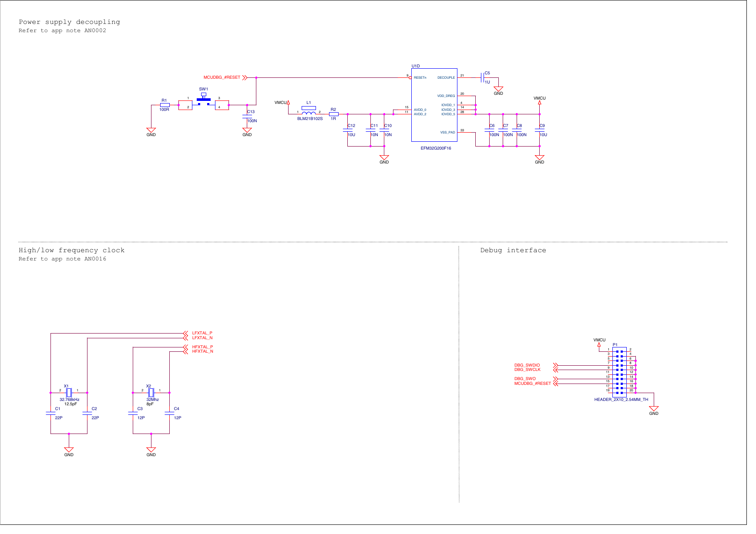756x534 pixels.
Task: Select the C12 capacitor symbol
Action: point(347,130)
